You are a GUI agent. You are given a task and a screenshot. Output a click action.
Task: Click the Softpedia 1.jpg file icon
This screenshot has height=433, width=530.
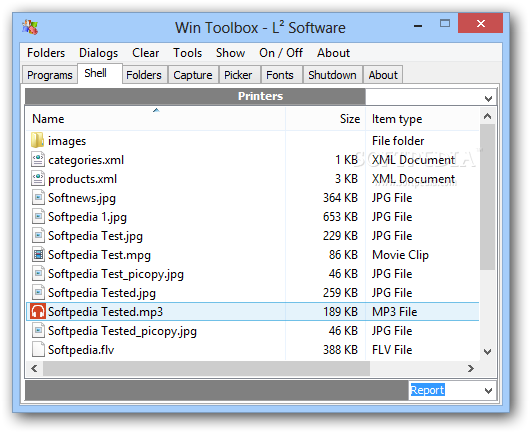click(38, 216)
